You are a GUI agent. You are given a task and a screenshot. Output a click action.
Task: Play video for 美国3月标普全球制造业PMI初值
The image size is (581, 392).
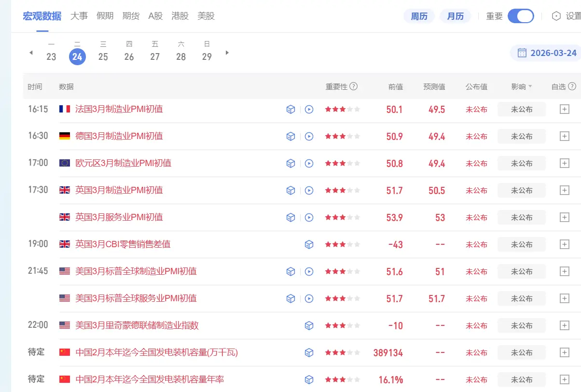click(309, 272)
